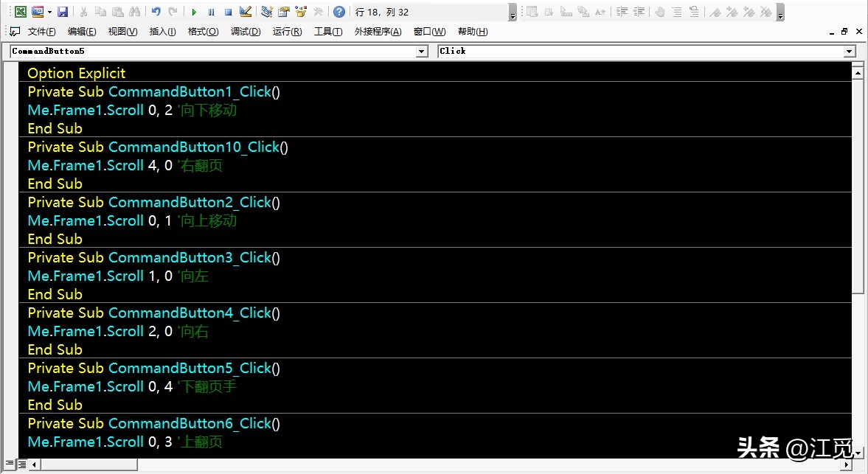
Task: Toggle a breakpoint with the hand icon
Action: [661, 11]
